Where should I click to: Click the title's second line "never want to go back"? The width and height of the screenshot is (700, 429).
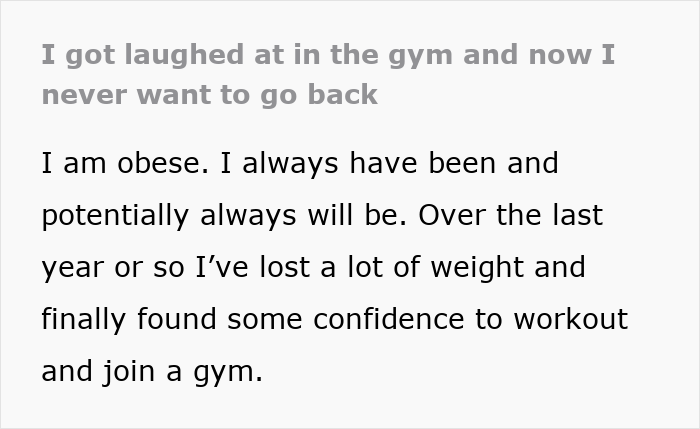[x=210, y=95]
